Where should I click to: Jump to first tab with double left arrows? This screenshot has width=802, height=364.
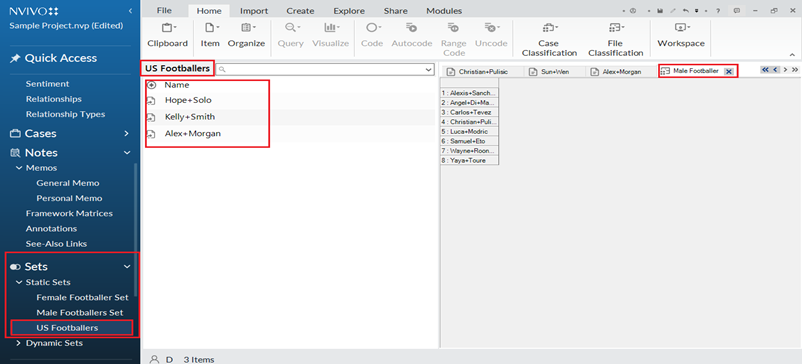point(765,70)
